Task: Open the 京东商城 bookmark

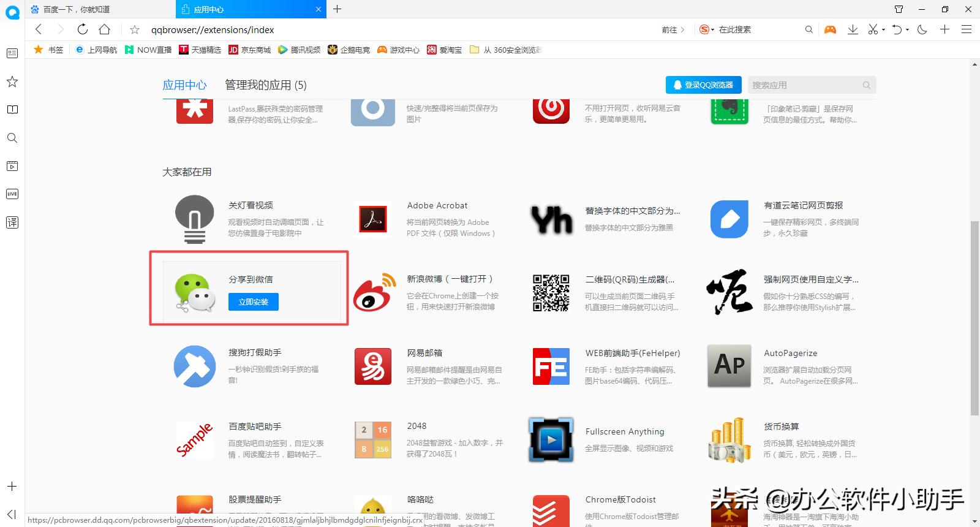Action: coord(250,50)
